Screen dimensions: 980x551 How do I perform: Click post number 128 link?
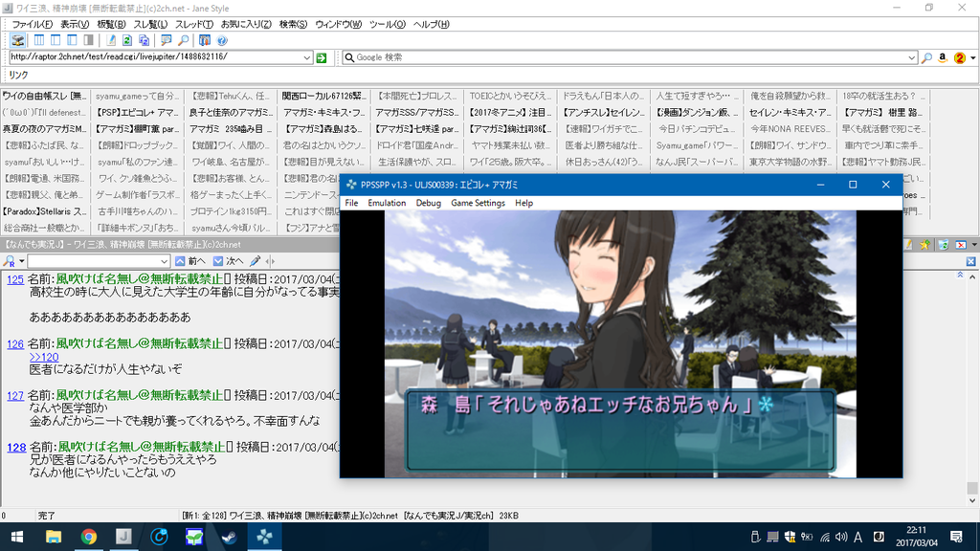[16, 448]
